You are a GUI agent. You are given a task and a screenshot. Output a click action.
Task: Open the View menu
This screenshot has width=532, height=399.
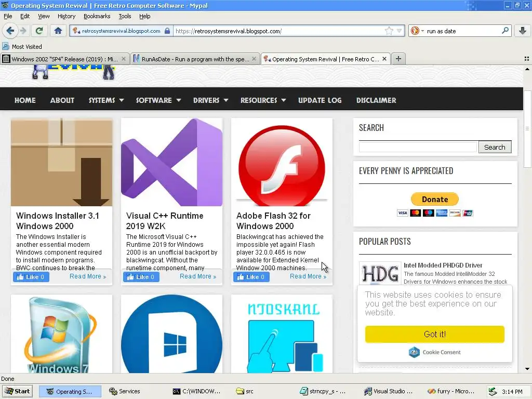point(44,16)
